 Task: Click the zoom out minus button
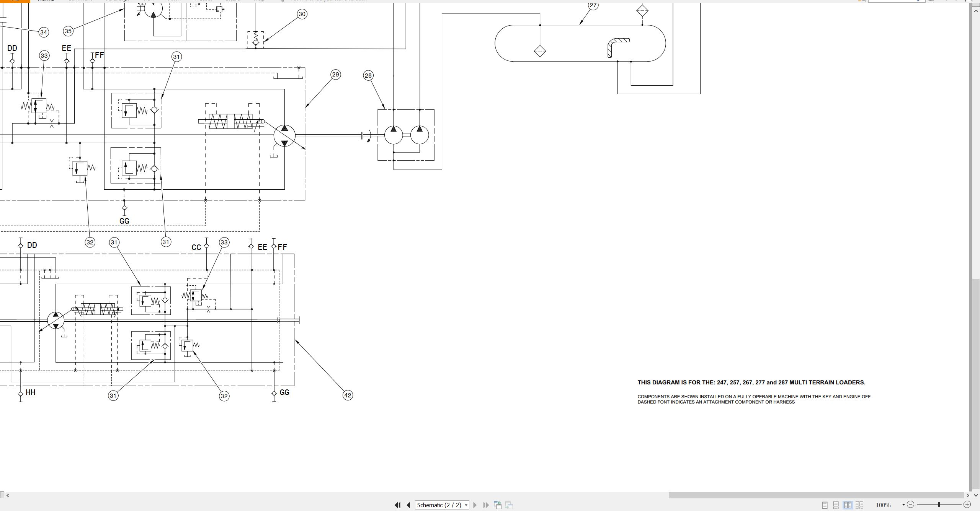911,504
